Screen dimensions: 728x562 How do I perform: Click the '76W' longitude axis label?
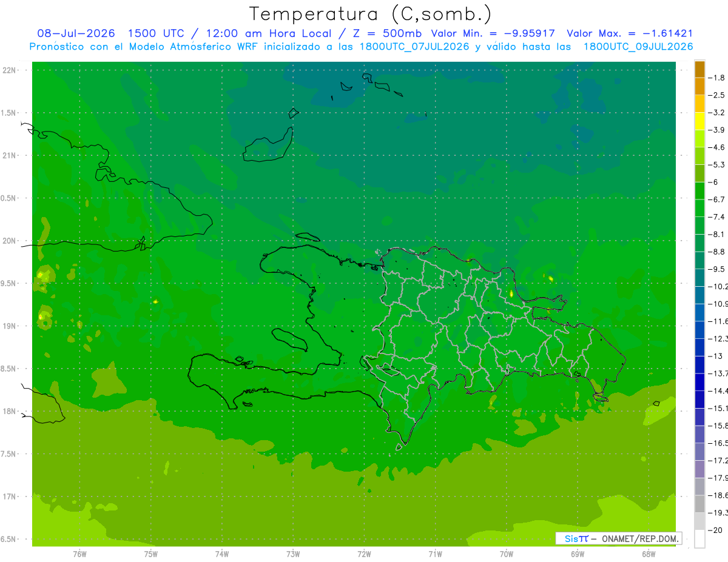[79, 554]
